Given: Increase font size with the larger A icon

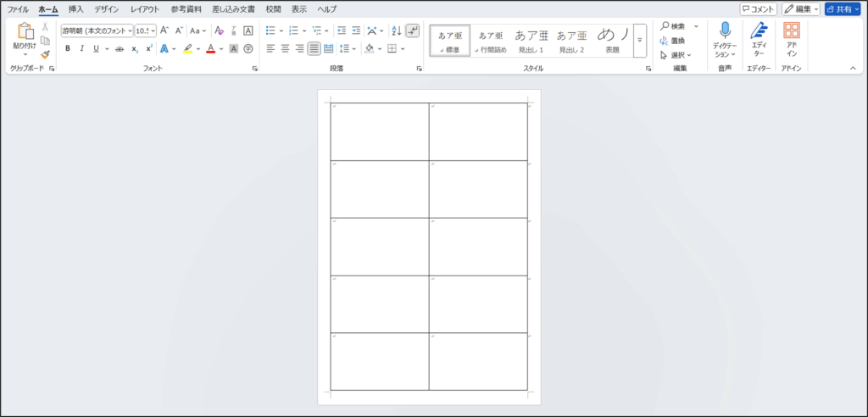Looking at the screenshot, I should (164, 31).
